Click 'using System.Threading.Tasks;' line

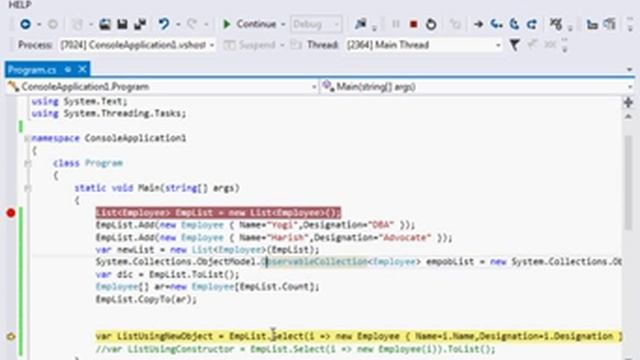click(109, 113)
